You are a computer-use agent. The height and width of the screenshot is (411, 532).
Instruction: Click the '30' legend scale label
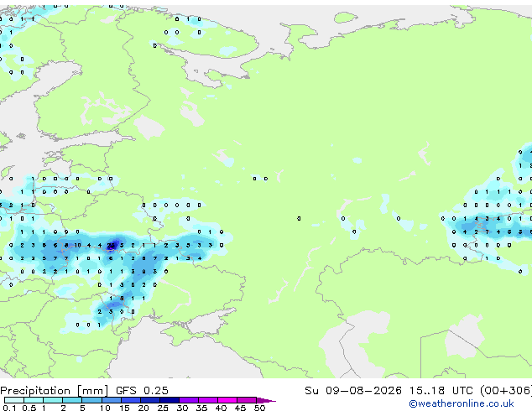click(x=182, y=408)
